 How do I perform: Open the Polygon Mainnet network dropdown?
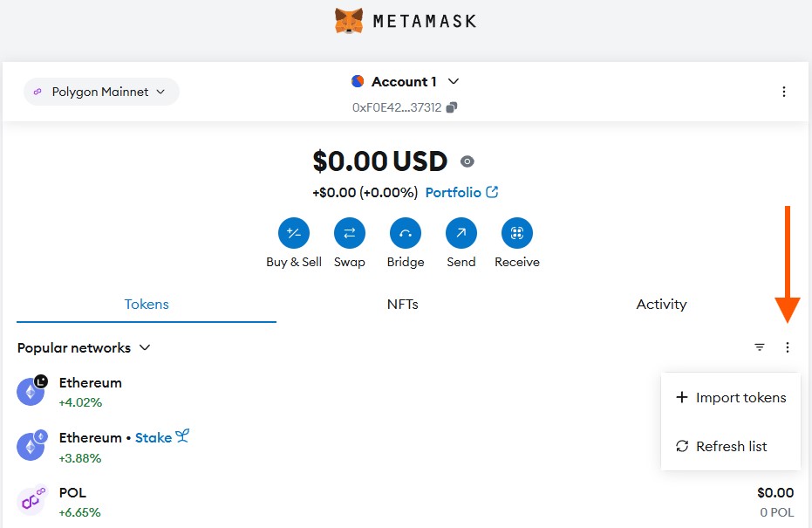[101, 92]
